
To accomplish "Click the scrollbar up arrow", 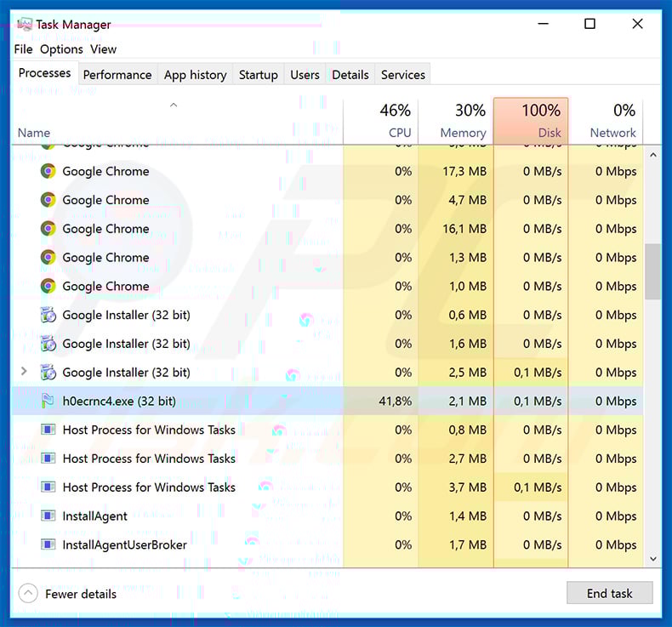I will [652, 155].
